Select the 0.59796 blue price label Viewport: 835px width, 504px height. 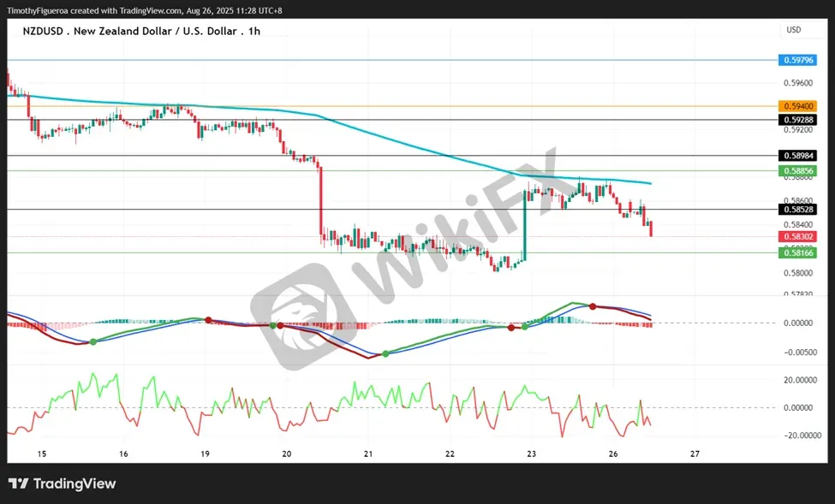(797, 60)
